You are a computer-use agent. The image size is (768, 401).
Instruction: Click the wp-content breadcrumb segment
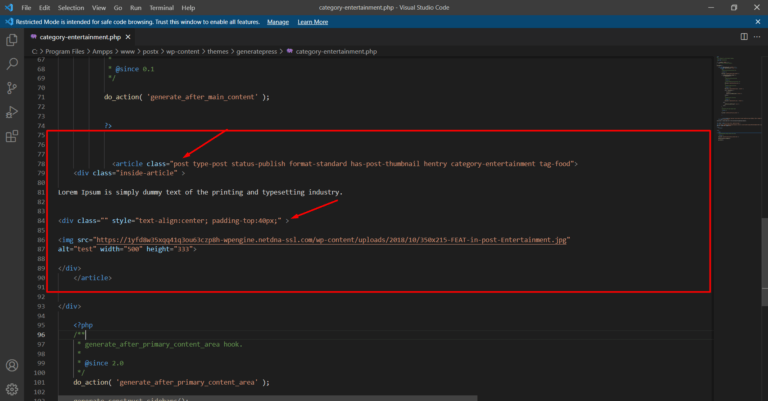tap(183, 51)
